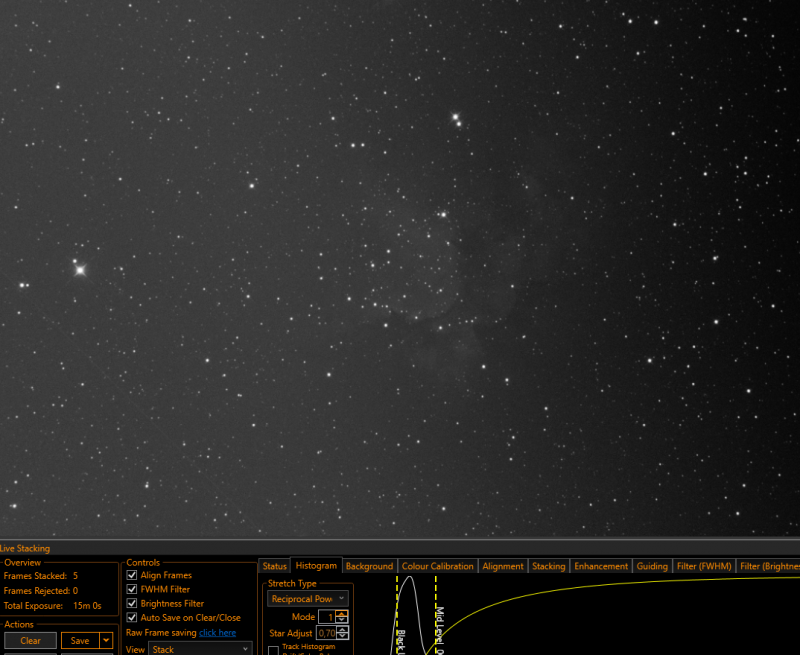This screenshot has height=655, width=800.
Task: Increase Star Adjust with the up arrow
Action: coord(343,630)
